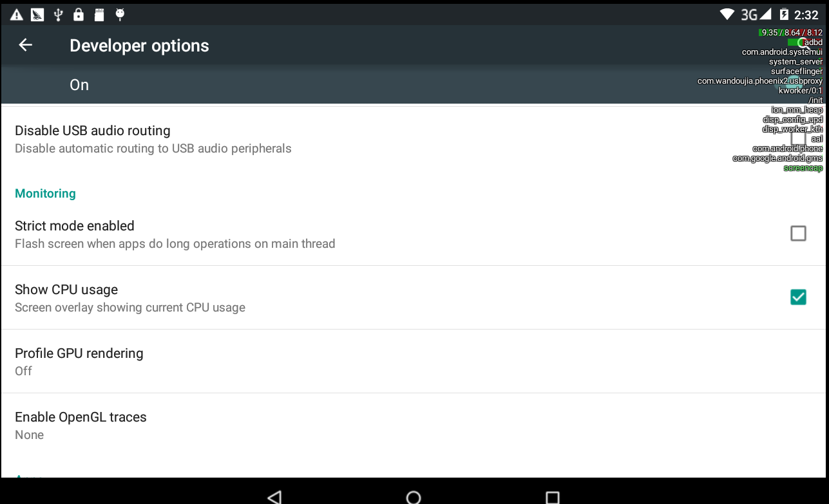Check the Disable USB audio routing box
829x504 pixels.
[798, 138]
